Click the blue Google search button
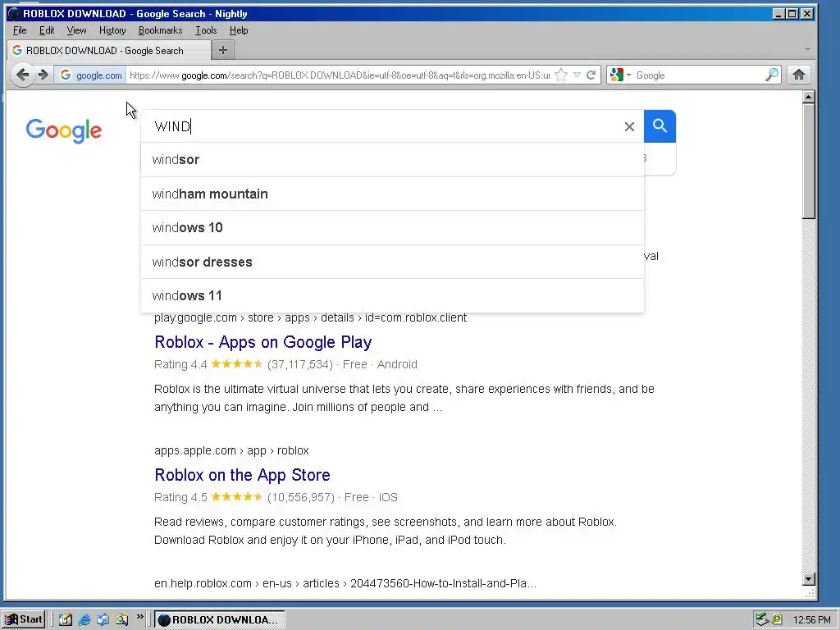 click(x=660, y=126)
